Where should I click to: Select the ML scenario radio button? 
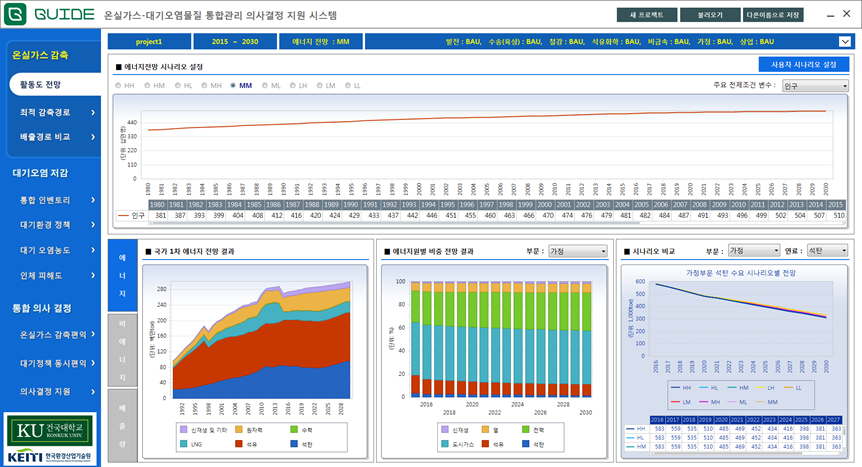(x=264, y=86)
